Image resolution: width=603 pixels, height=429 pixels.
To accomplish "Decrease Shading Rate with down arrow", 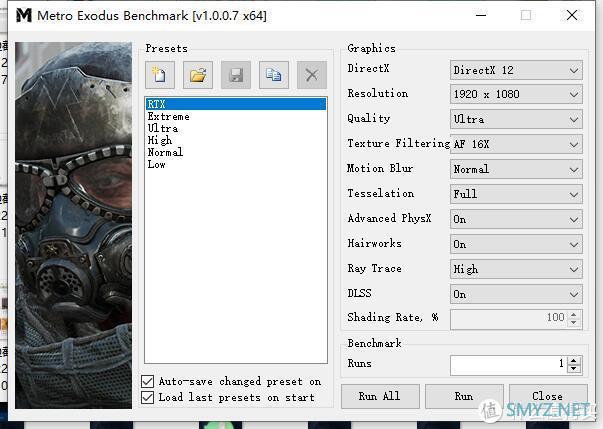I will [x=574, y=323].
